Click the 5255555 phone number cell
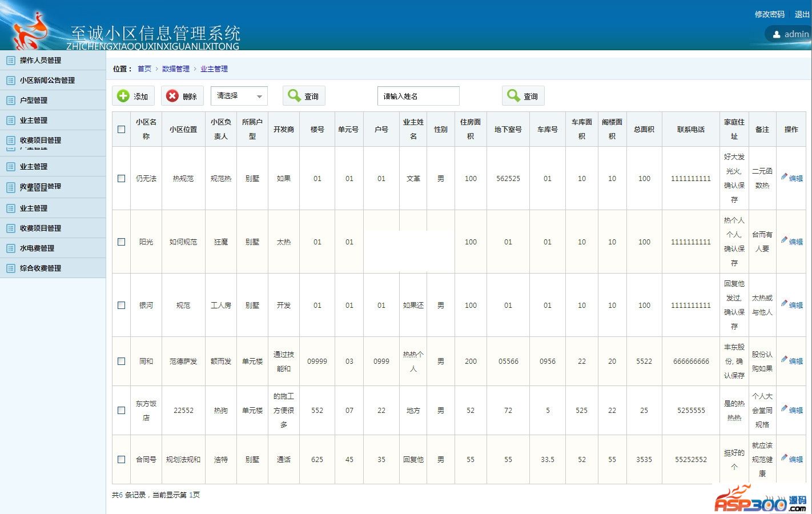The image size is (812, 514). [691, 410]
